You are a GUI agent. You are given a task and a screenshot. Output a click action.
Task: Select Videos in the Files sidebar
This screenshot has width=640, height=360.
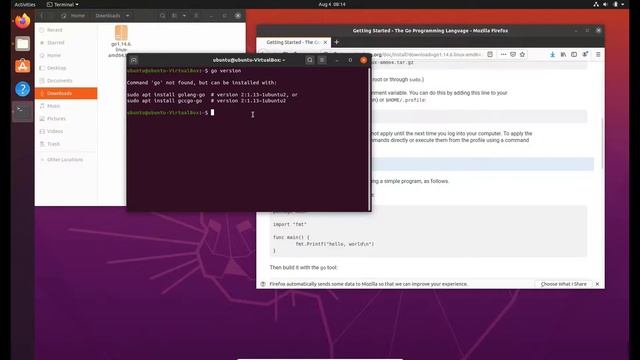point(66,131)
